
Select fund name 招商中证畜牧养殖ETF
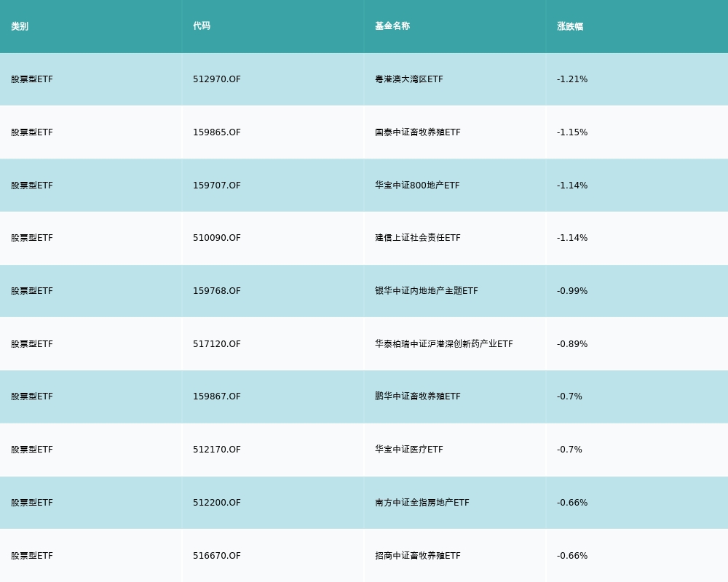pos(418,556)
